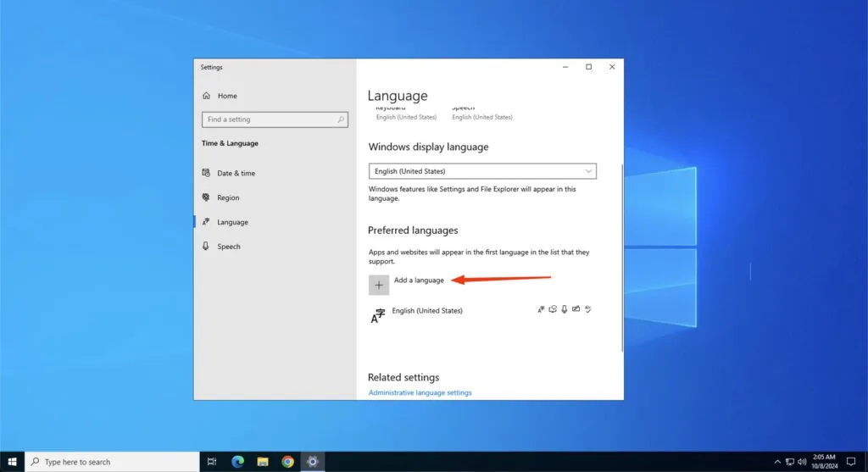
Task: Show hidden system tray icons
Action: [777, 462]
